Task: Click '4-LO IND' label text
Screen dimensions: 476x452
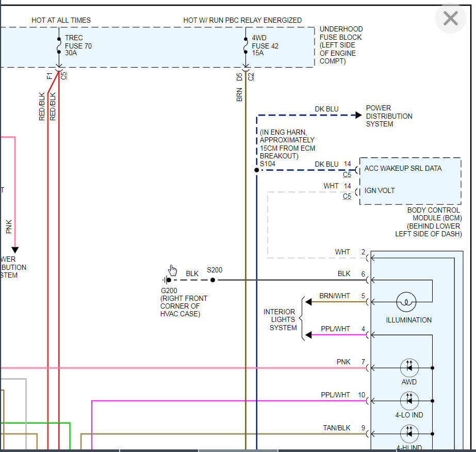Action: point(409,415)
